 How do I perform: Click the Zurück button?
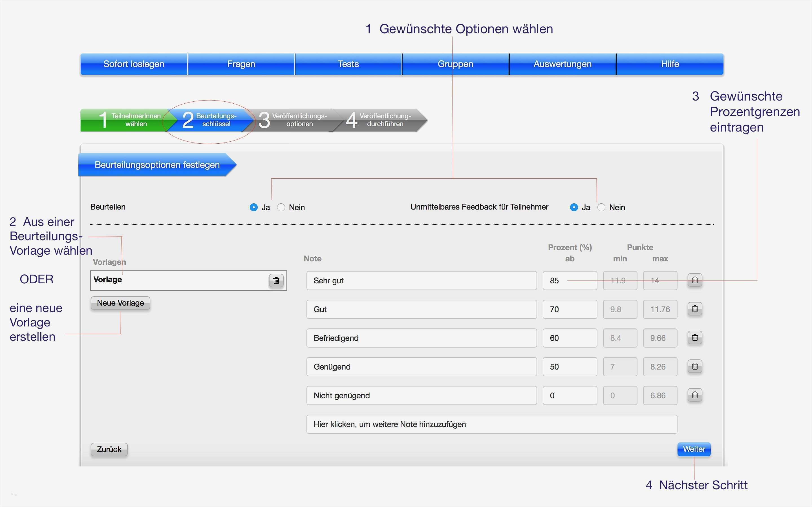click(x=109, y=450)
